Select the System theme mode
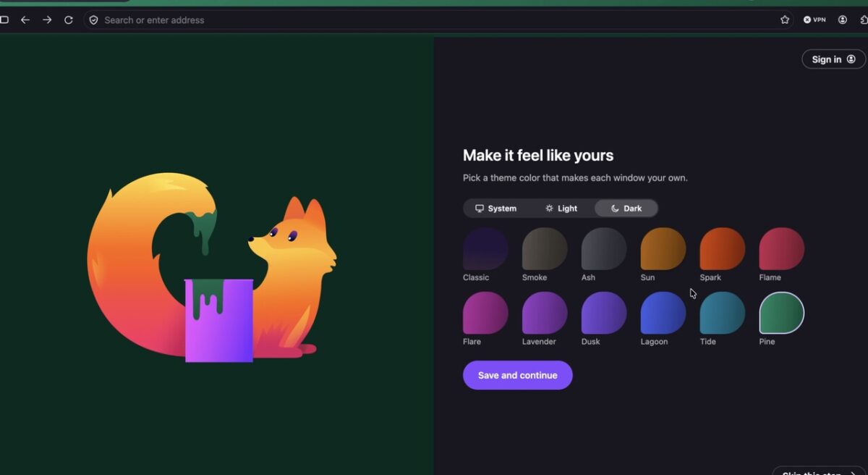This screenshot has height=475, width=868. 495,209
